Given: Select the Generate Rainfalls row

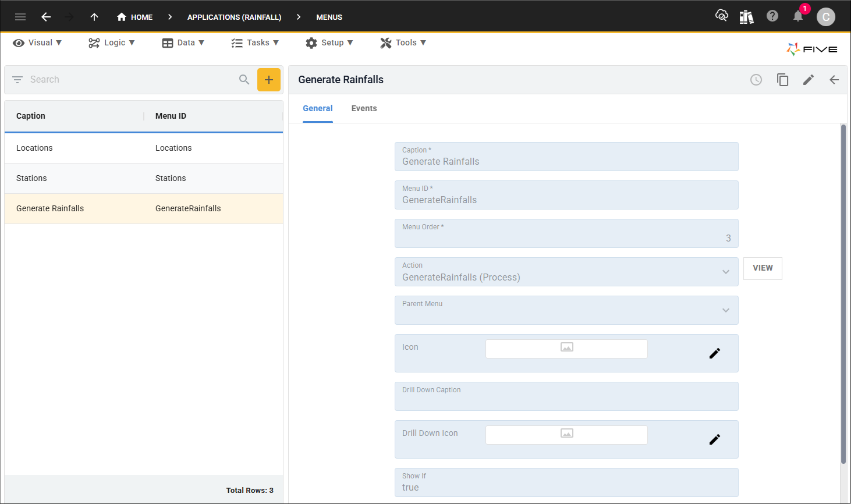Looking at the screenshot, I should tap(144, 208).
